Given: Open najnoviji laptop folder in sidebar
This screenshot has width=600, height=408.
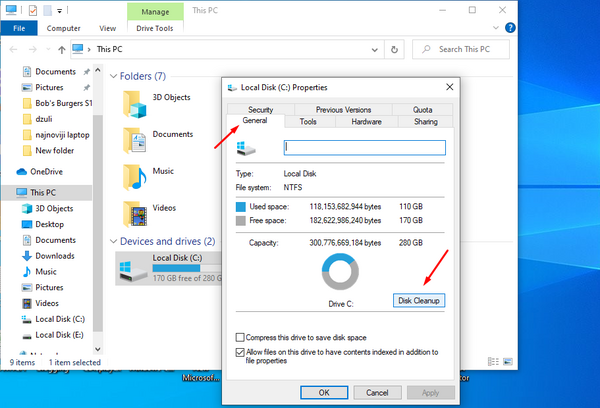Looking at the screenshot, I should click(56, 135).
